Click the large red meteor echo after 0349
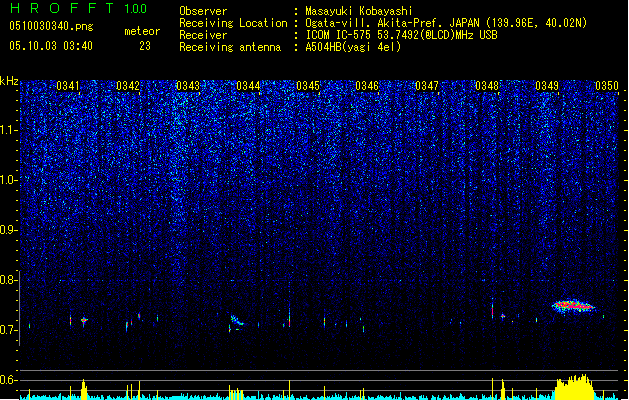Viewport: 629px width, 400px height. [574, 306]
